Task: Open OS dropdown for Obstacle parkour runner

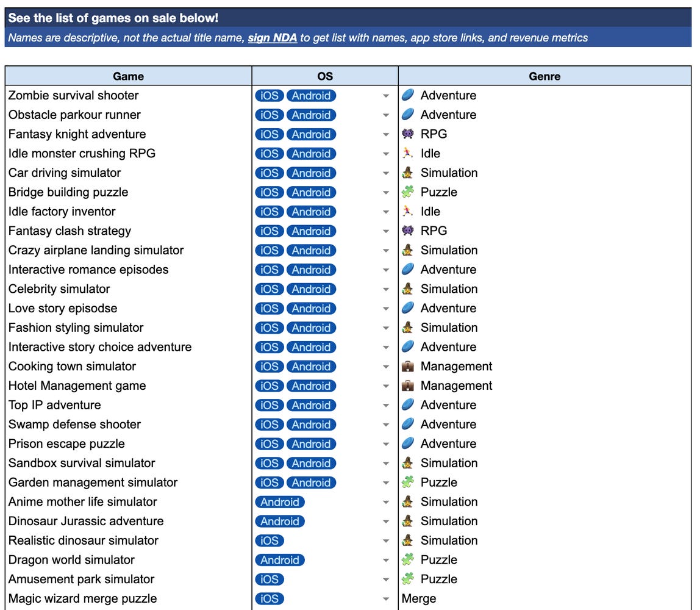Action: [x=386, y=115]
